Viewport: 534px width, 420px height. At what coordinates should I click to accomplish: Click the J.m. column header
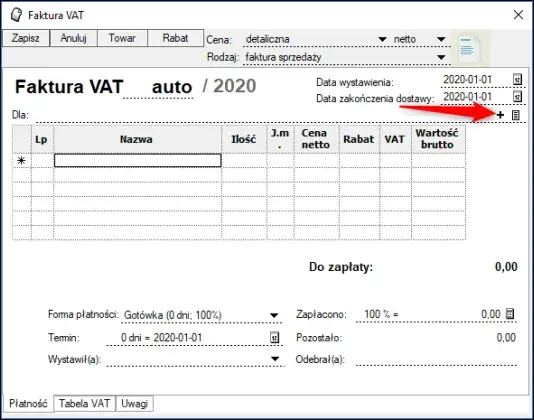click(x=280, y=139)
